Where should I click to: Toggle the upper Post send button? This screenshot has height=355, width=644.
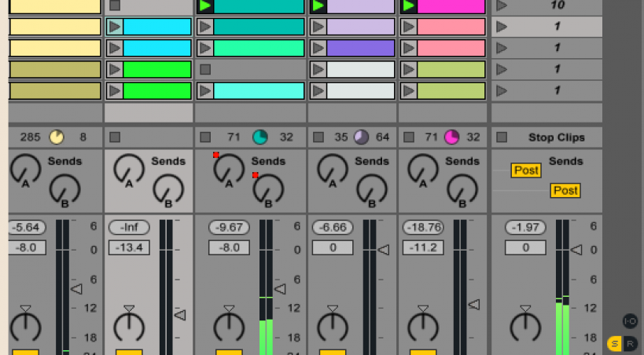pos(525,170)
